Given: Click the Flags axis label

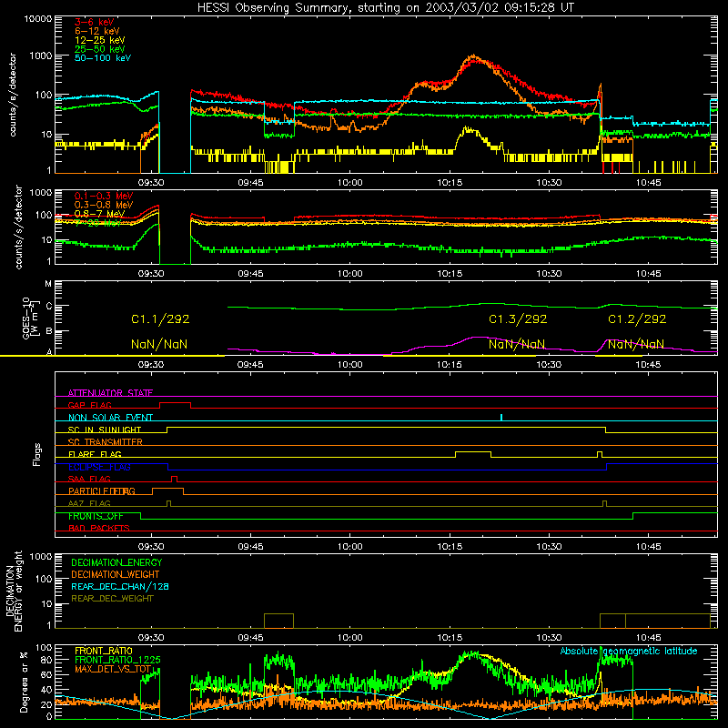Looking at the screenshot, I should [37, 454].
